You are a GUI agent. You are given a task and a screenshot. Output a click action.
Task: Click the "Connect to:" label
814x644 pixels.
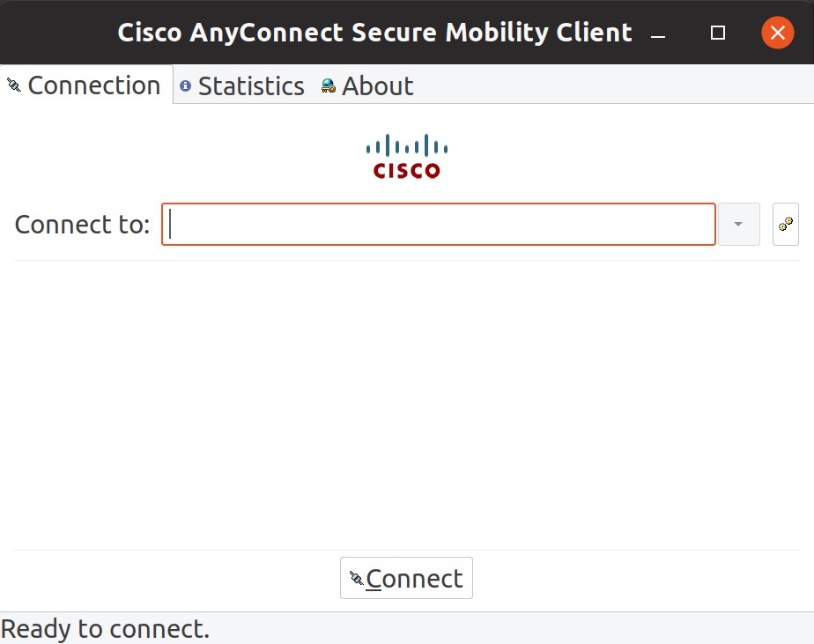[83, 225]
